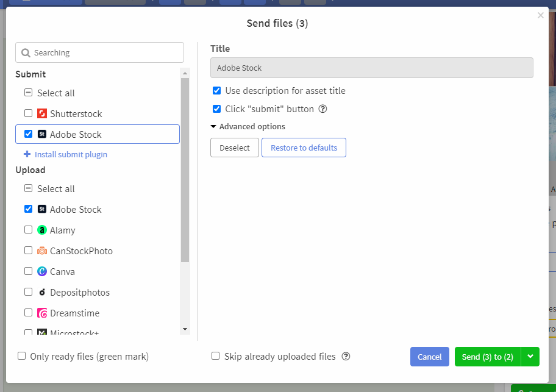Click the Dreamstime spiral icon

coord(42,313)
